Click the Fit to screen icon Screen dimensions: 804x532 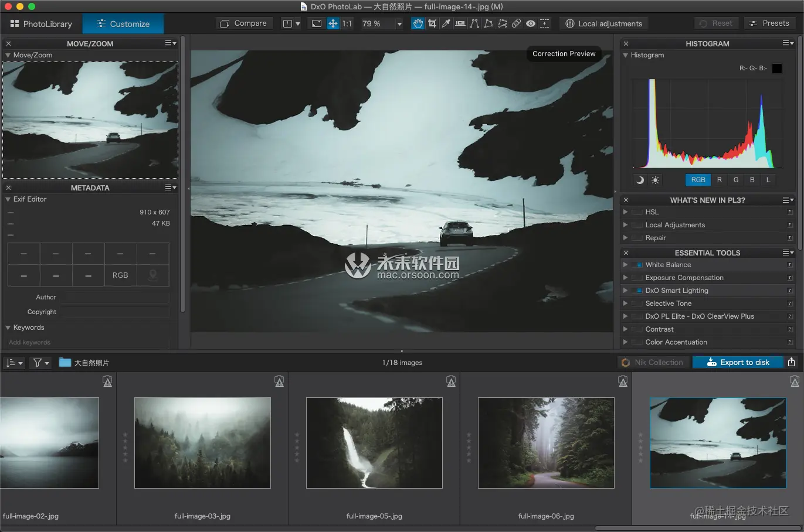pyautogui.click(x=317, y=23)
